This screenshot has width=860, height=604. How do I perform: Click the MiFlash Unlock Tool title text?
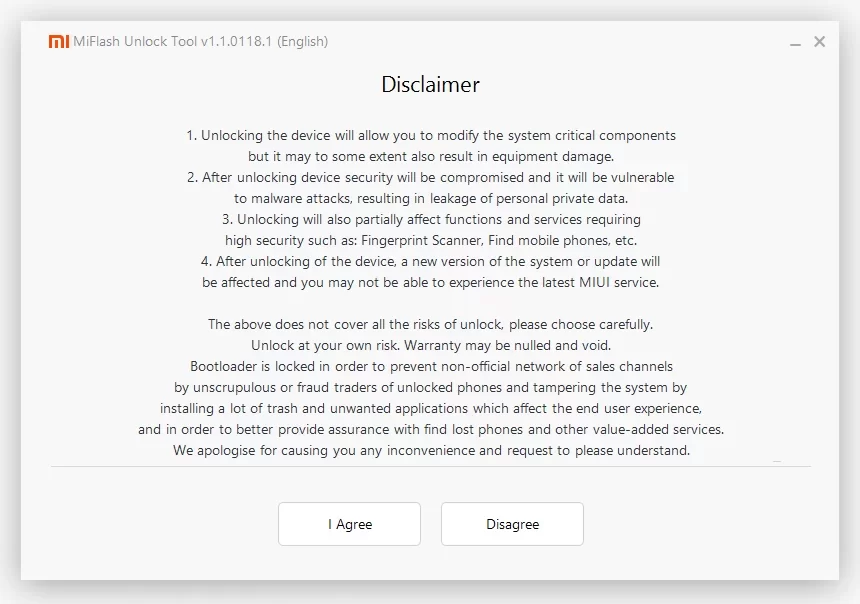click(200, 42)
